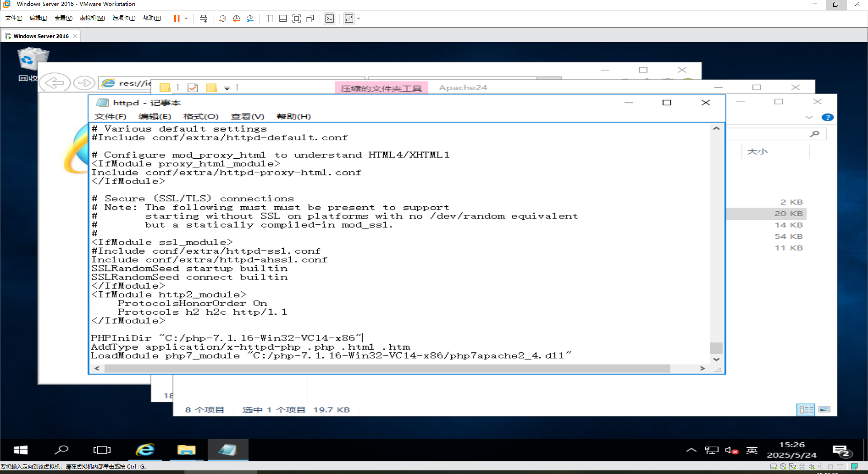
Task: Open the Explorer quick access customize dropdown
Action: coord(227,88)
